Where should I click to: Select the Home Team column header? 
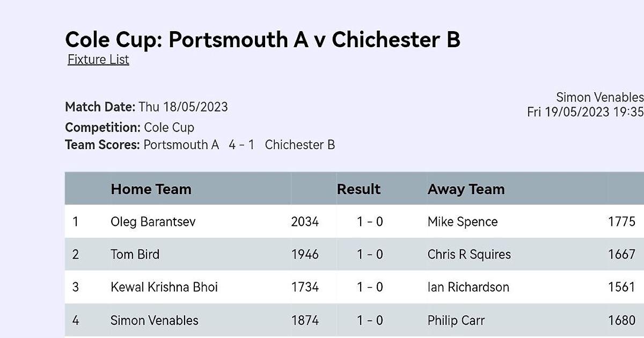(x=151, y=189)
